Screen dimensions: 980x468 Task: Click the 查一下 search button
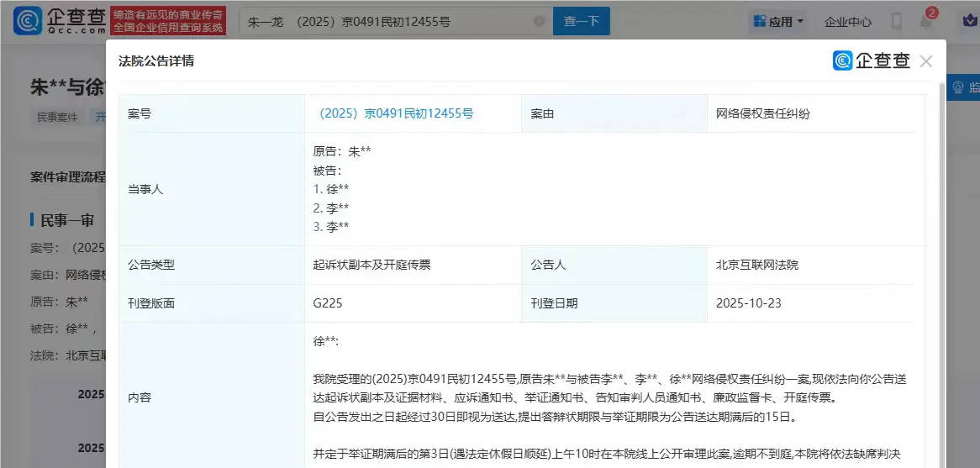point(581,22)
